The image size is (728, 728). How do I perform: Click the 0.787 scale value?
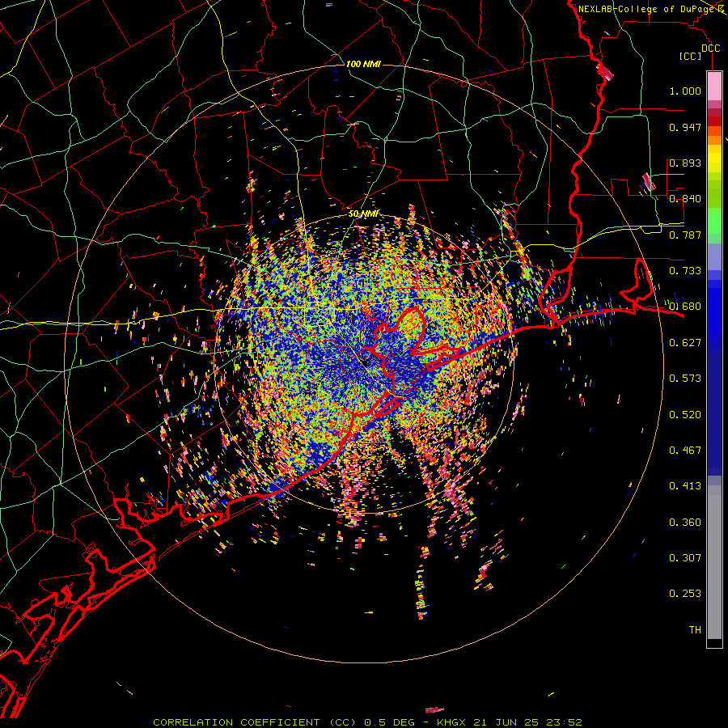685,235
